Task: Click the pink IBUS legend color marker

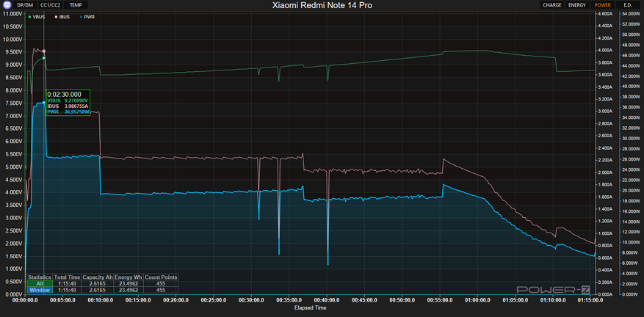Action: pyautogui.click(x=57, y=18)
